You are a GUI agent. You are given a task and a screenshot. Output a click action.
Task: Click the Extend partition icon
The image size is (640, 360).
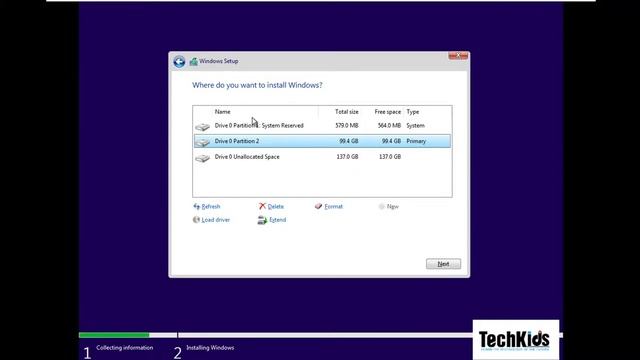click(x=262, y=220)
